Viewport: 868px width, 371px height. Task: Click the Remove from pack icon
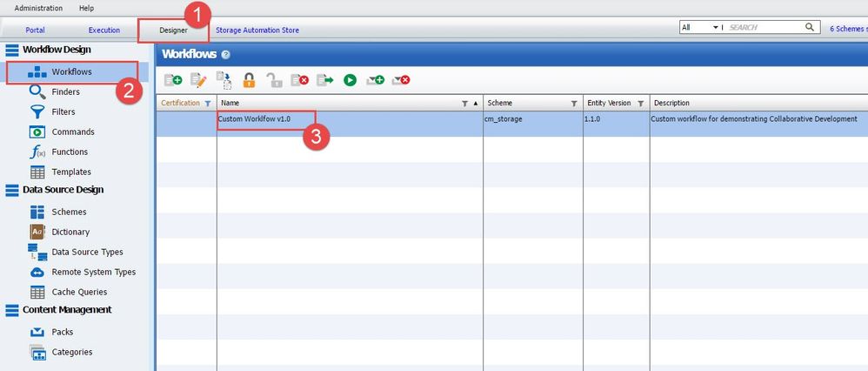coord(401,80)
